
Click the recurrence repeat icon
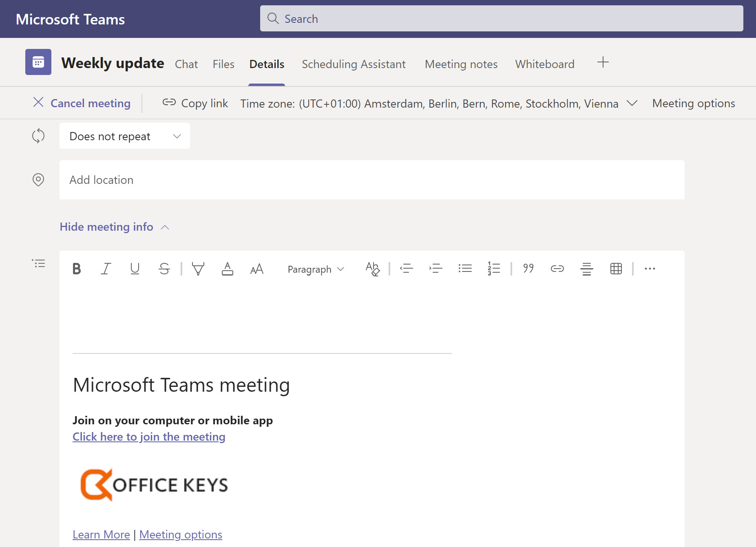coord(38,136)
